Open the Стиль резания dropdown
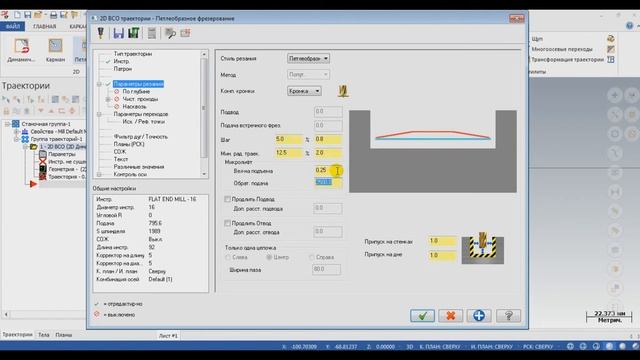640x360 pixels. tap(308, 58)
